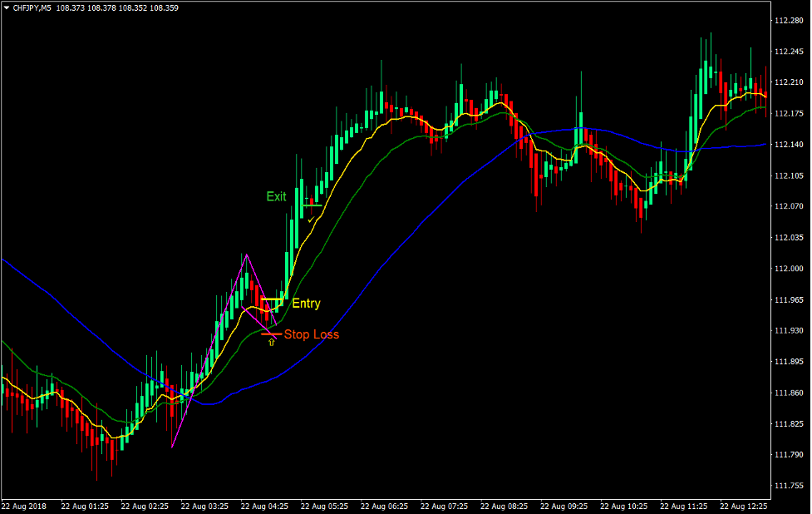Click the Exit text label
The height and width of the screenshot is (514, 812).
click(x=276, y=196)
